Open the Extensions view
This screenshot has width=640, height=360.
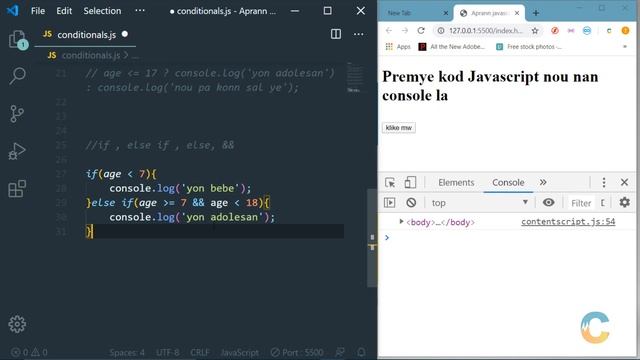17,189
